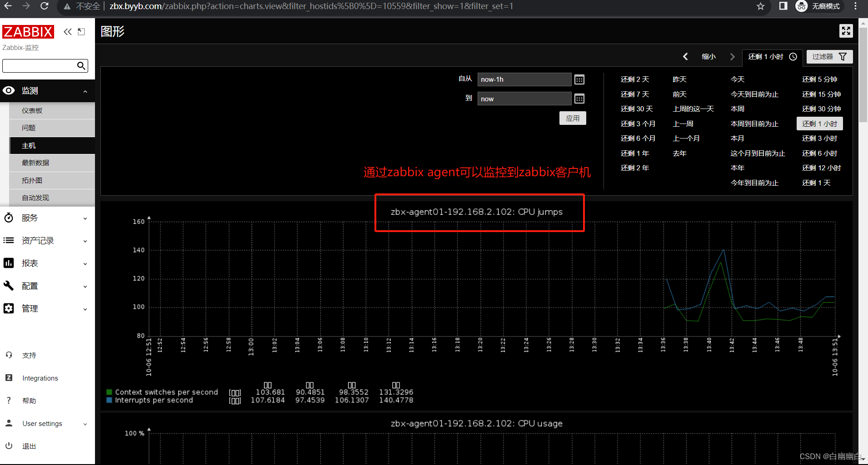Open 最新数据 latest data submenu item
This screenshot has width=868, height=465.
[x=52, y=163]
